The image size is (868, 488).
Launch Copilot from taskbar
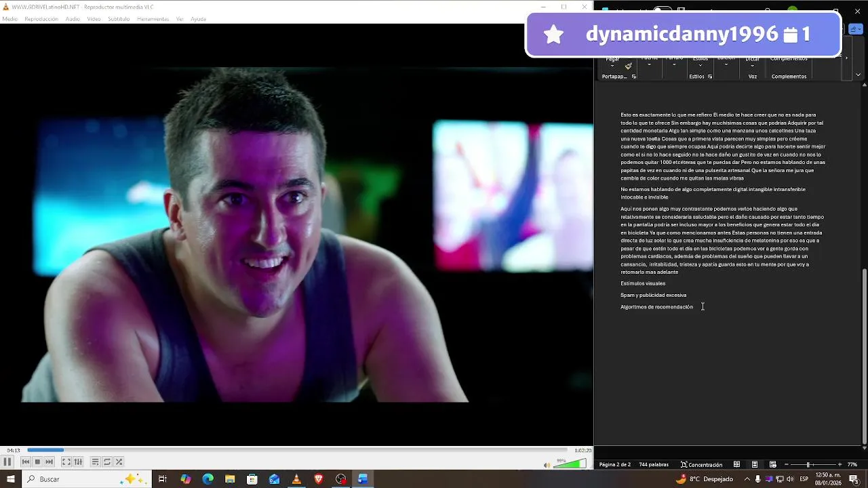pos(185,479)
